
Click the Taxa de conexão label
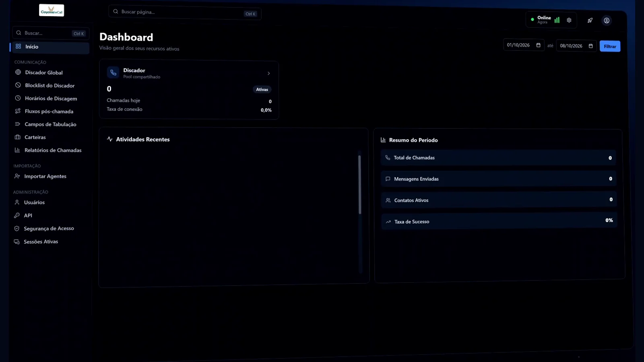124,109
